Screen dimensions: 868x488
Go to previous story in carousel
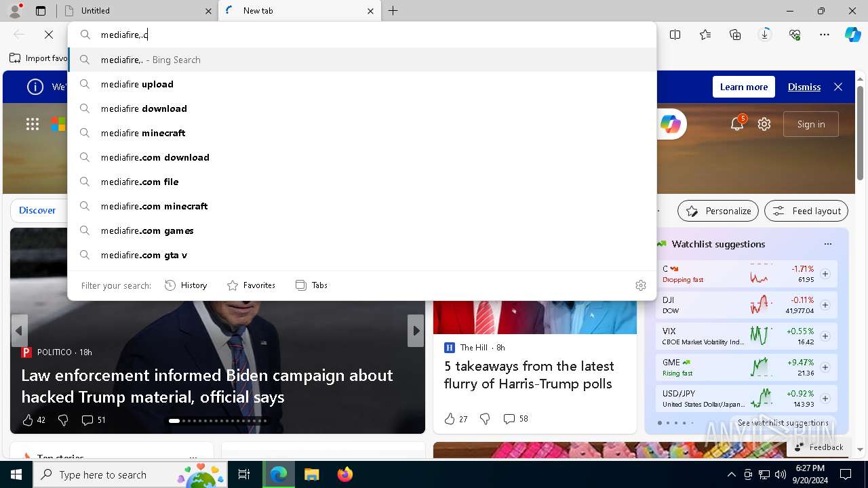pyautogui.click(x=19, y=331)
